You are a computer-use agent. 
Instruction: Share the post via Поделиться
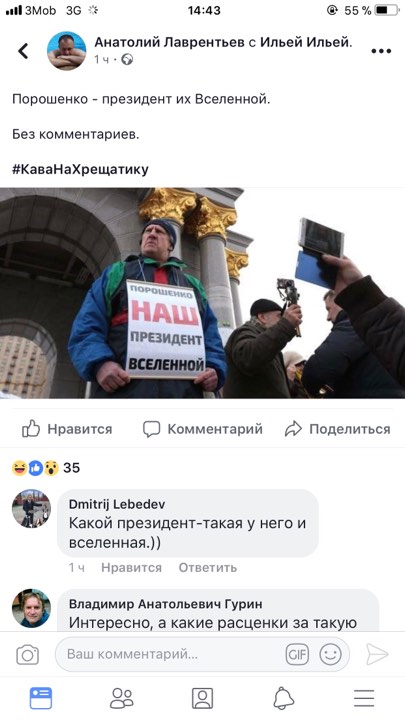coord(338,429)
